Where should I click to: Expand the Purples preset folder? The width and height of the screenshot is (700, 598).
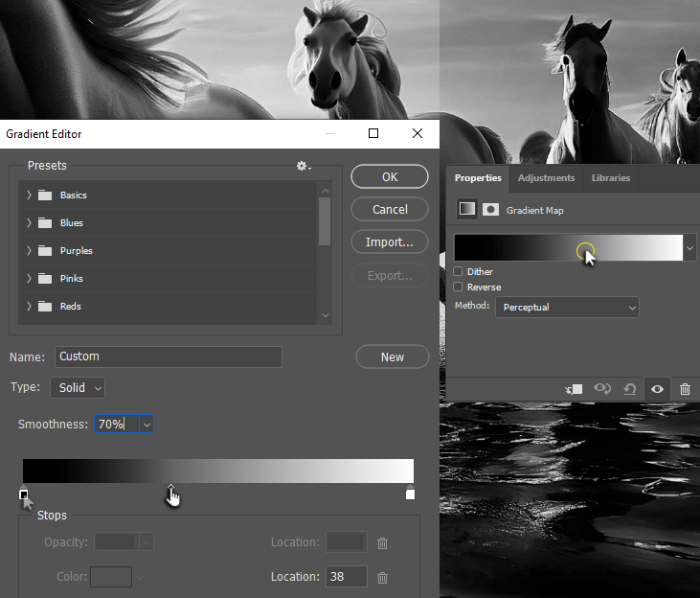29,251
